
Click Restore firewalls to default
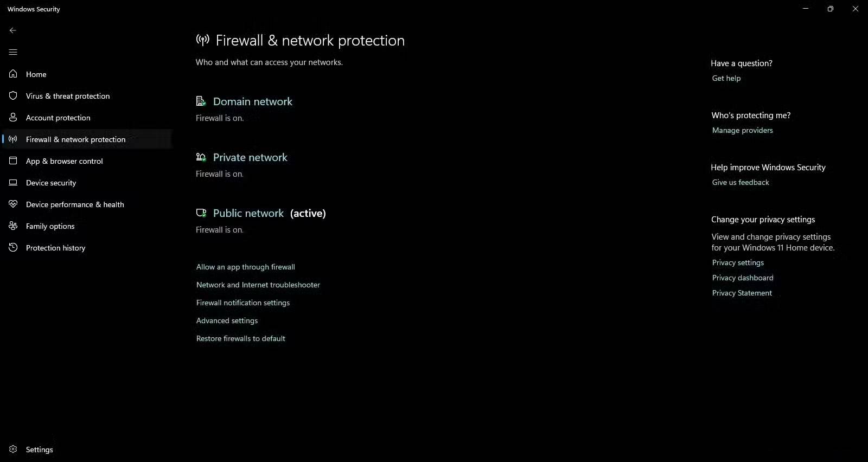241,338
